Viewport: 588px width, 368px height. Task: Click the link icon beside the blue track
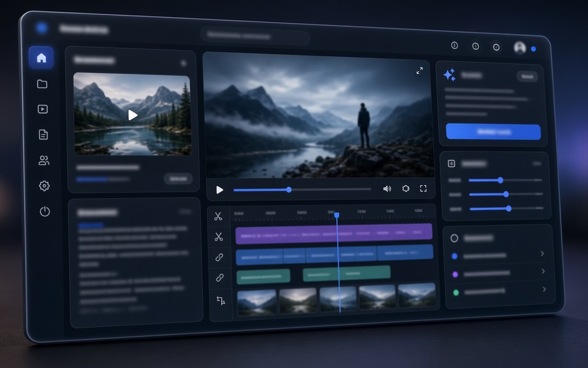219,257
